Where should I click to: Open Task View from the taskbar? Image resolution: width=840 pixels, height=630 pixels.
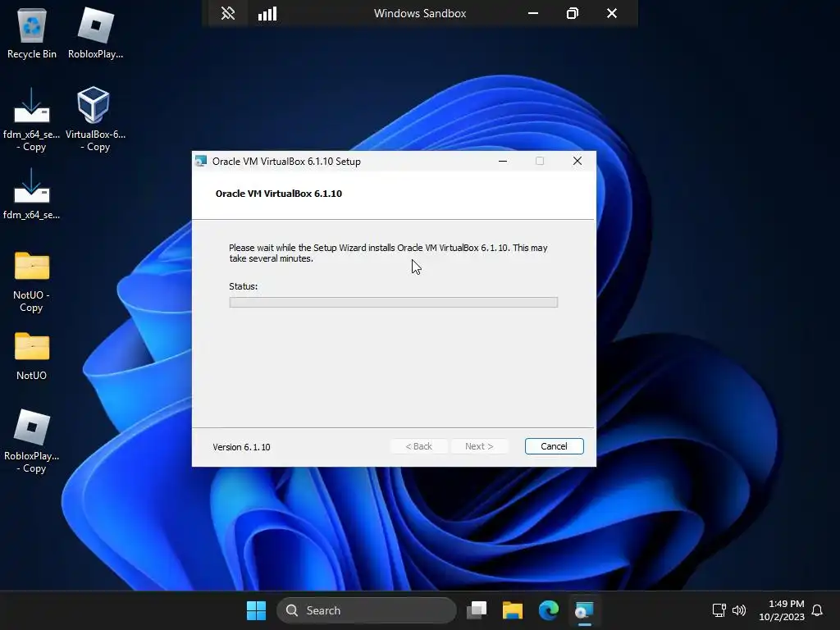click(x=477, y=610)
